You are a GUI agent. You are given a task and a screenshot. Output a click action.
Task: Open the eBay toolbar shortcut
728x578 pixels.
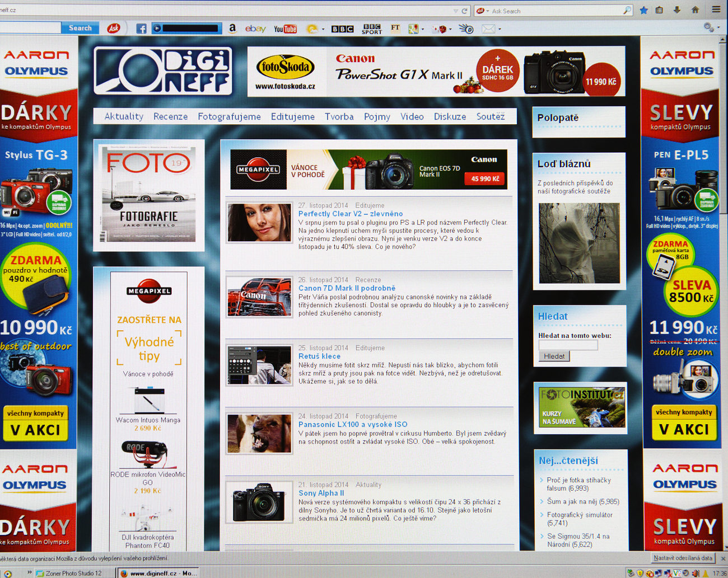pos(255,29)
